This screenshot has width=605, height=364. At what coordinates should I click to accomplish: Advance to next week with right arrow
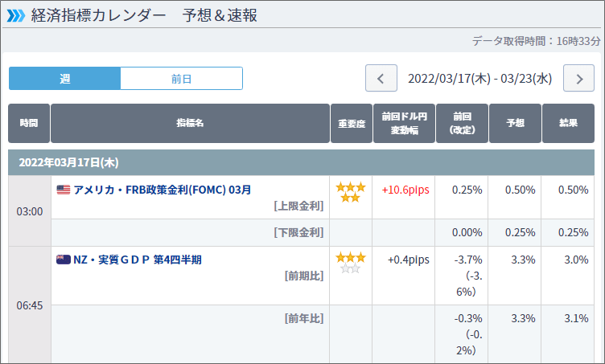(578, 79)
